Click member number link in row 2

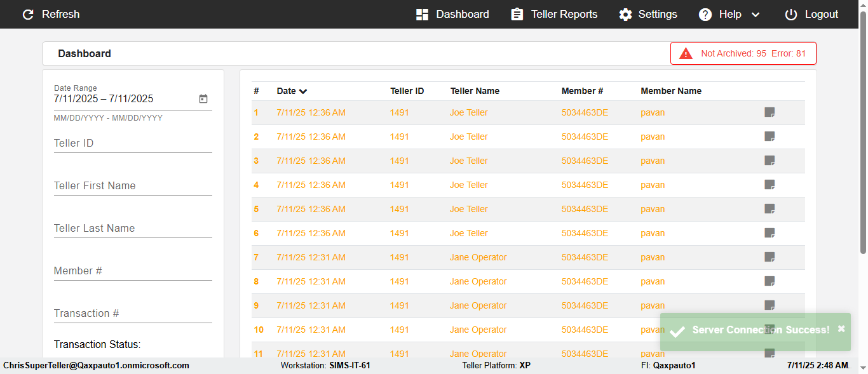[x=585, y=137]
